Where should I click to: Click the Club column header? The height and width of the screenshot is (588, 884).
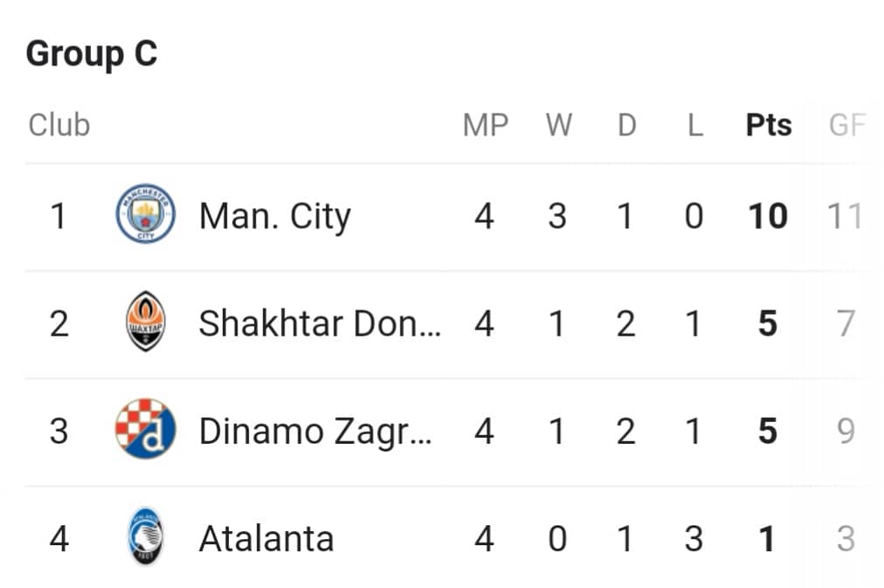59,125
